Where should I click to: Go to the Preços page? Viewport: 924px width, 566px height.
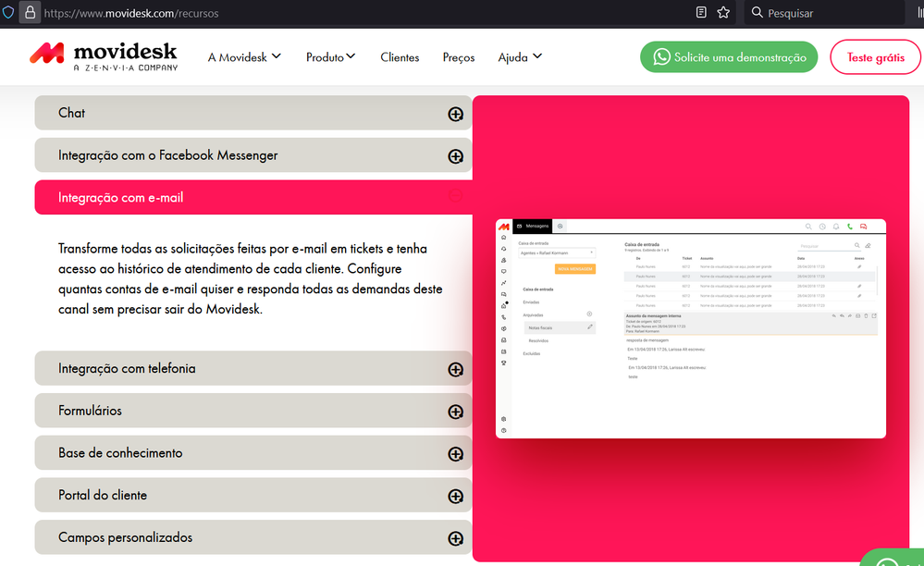coord(459,57)
